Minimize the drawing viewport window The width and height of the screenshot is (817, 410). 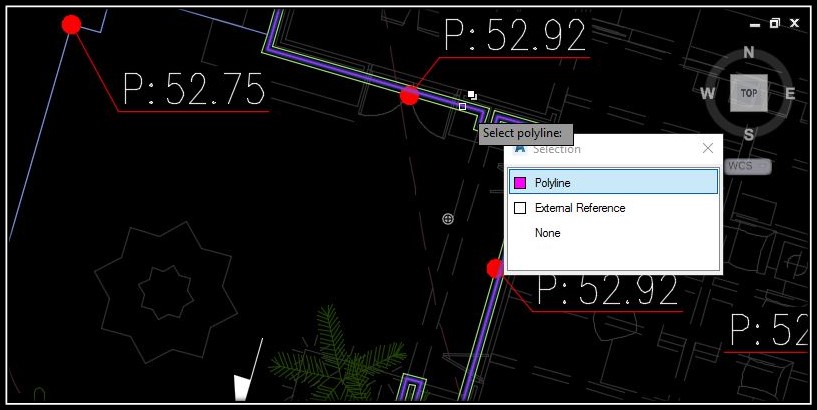coord(755,24)
